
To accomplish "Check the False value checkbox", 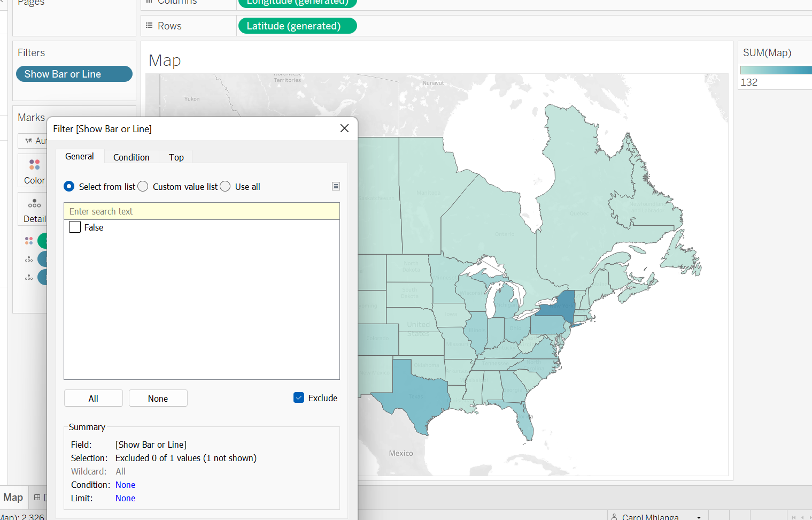I will pos(75,227).
